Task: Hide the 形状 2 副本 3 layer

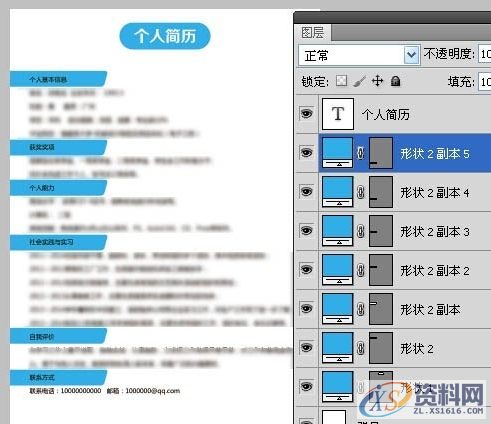Action: [x=307, y=231]
